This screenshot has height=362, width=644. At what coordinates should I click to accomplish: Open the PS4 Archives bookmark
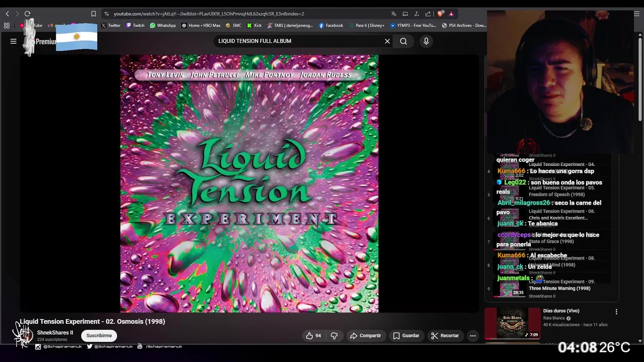464,25
